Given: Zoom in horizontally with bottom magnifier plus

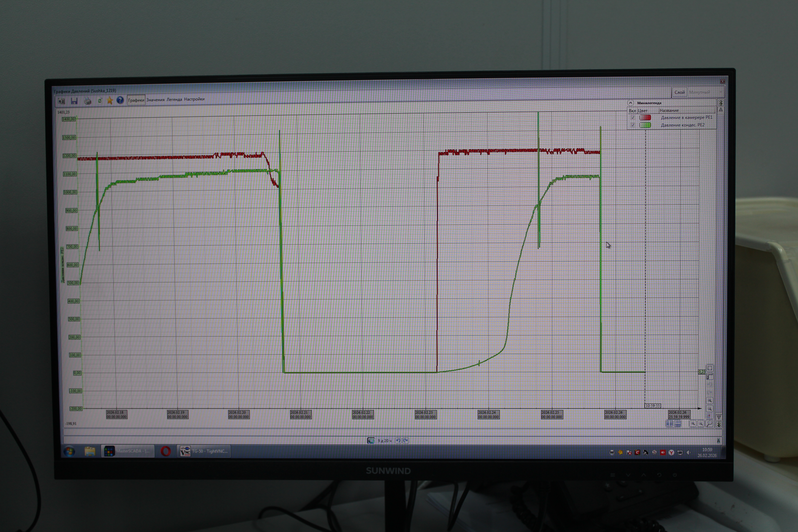Looking at the screenshot, I should pos(693,423).
